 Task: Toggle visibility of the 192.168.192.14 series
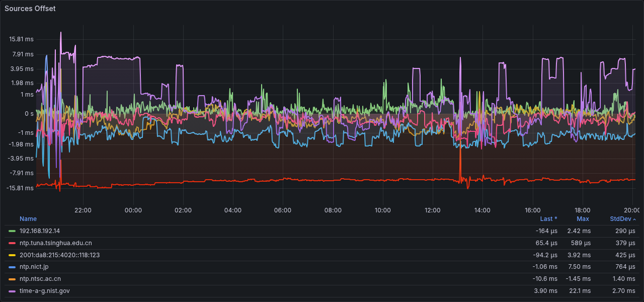pyautogui.click(x=40, y=231)
